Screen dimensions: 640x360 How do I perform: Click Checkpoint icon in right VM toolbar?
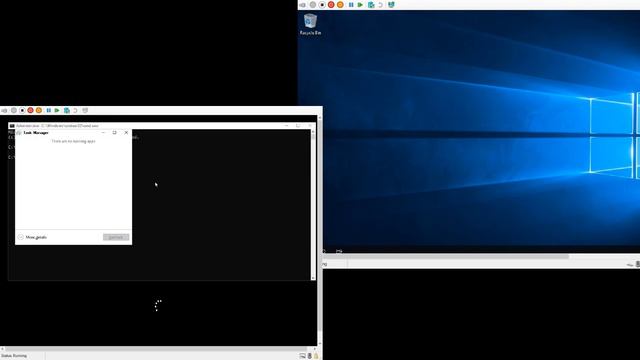(x=371, y=5)
